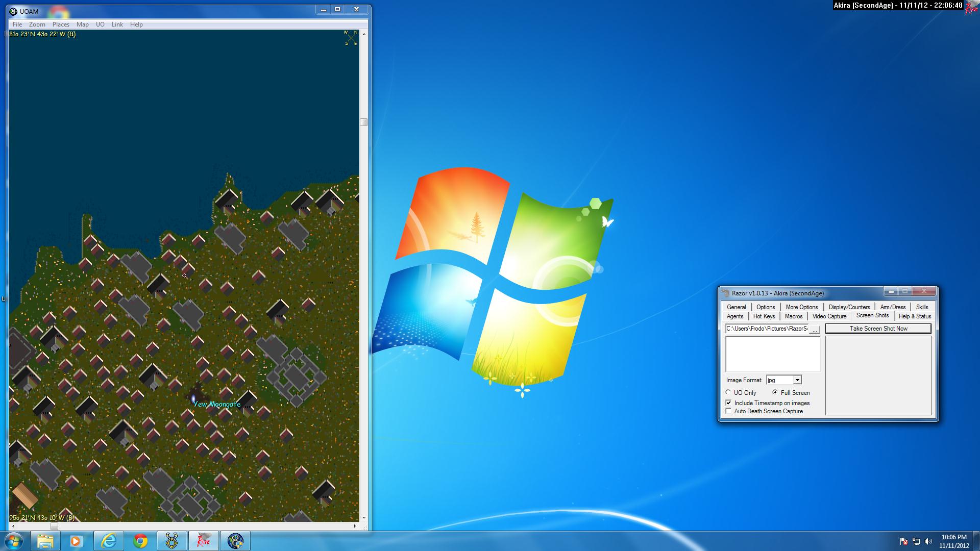This screenshot has height=551, width=980.
Task: Open Razor from the taskbar
Action: tap(204, 541)
